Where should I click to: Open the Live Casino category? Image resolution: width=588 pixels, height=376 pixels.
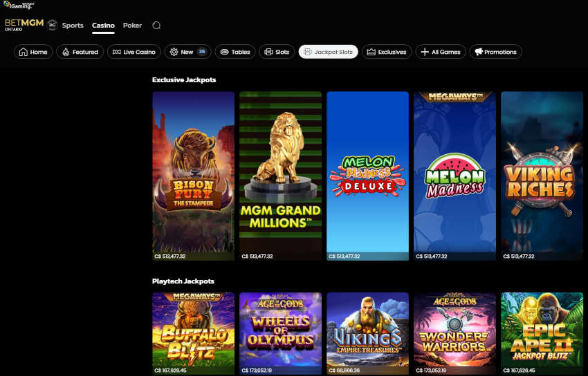pos(134,52)
